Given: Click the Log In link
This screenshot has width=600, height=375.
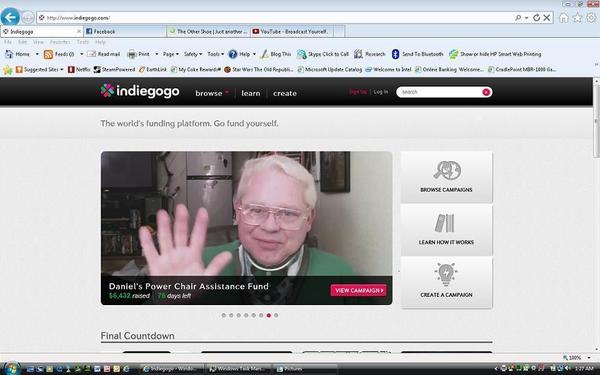Looking at the screenshot, I should click(x=381, y=92).
